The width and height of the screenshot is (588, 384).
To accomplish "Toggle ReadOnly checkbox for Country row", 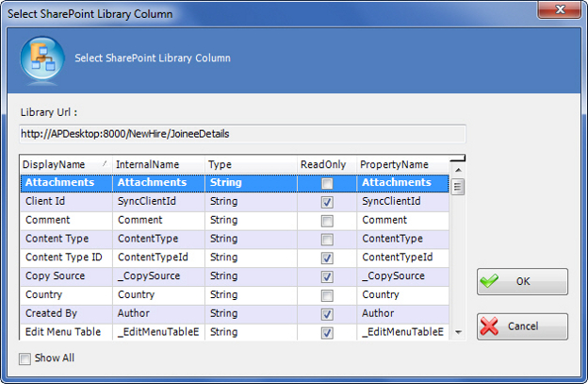I will [327, 294].
